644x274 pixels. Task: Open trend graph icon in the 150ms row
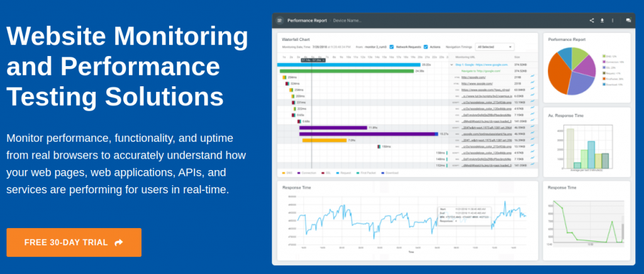tap(533, 146)
